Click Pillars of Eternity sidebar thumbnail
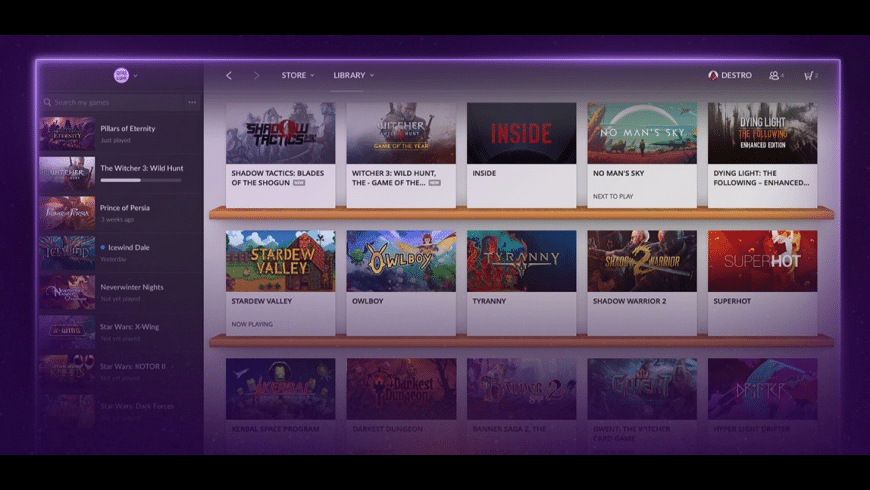This screenshot has width=870, height=490. click(67, 134)
